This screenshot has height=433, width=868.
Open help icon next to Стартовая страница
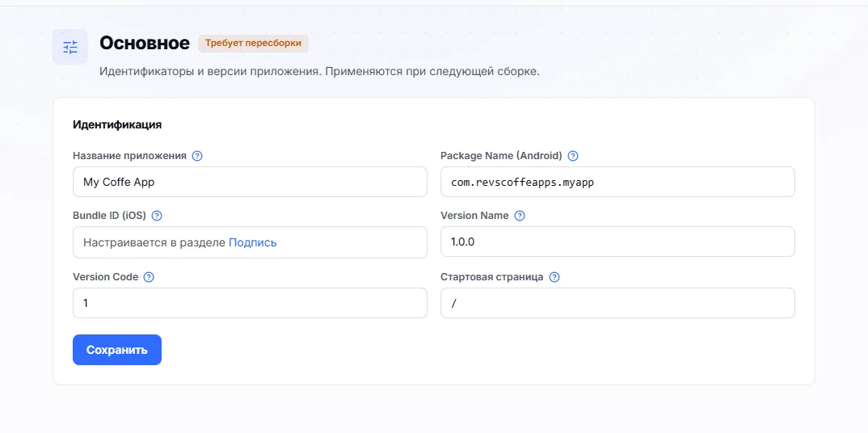coord(554,277)
